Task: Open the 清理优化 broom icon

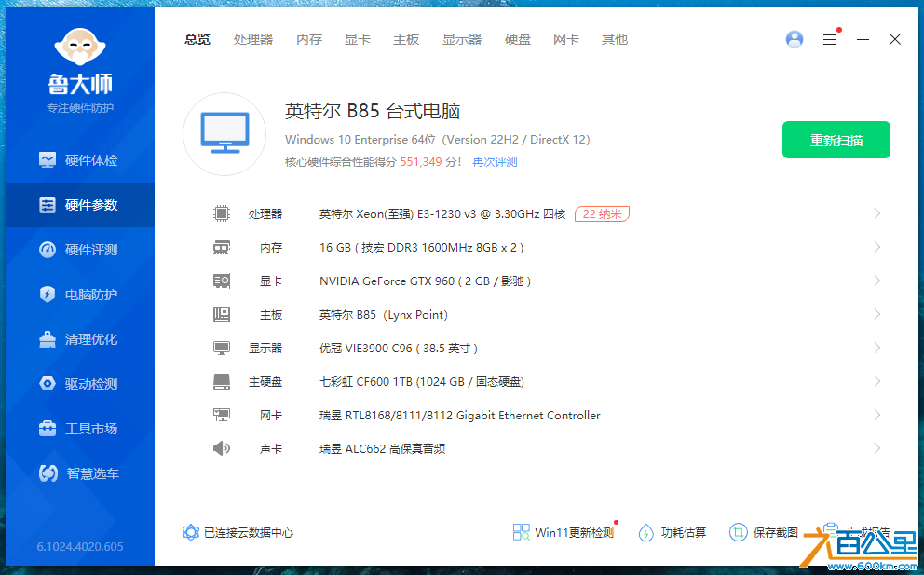Action: tap(48, 339)
